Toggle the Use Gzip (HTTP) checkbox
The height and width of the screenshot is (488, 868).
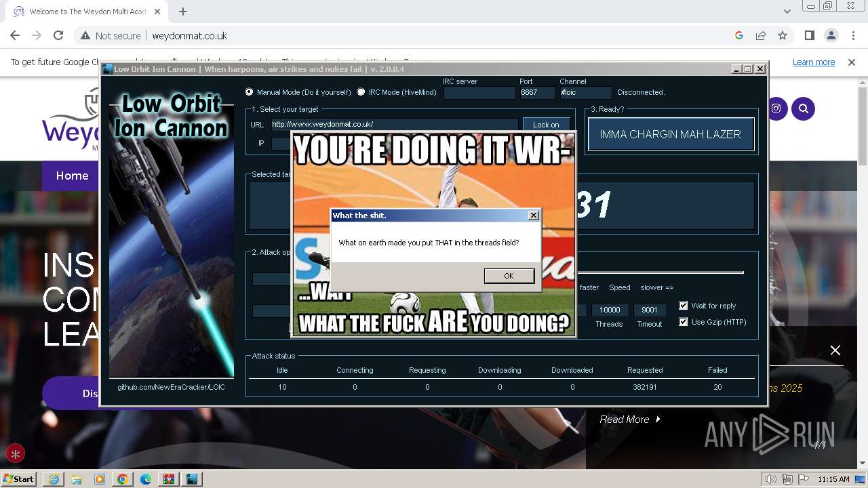tap(684, 322)
